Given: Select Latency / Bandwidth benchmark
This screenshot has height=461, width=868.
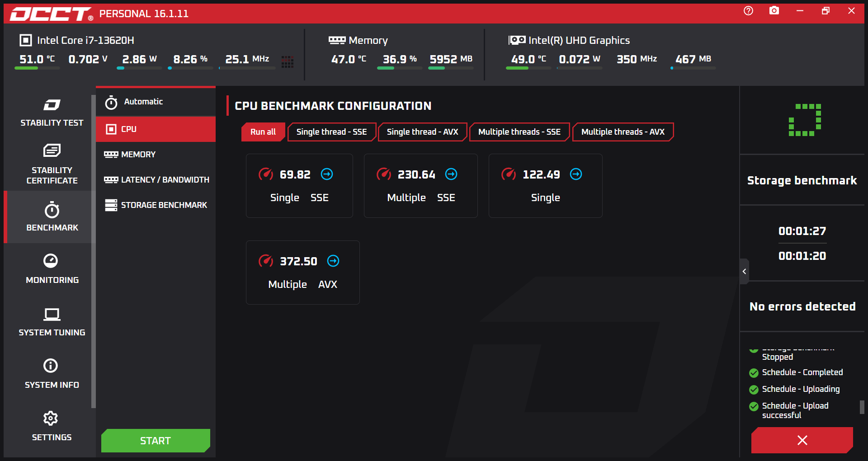Looking at the screenshot, I should coord(156,180).
